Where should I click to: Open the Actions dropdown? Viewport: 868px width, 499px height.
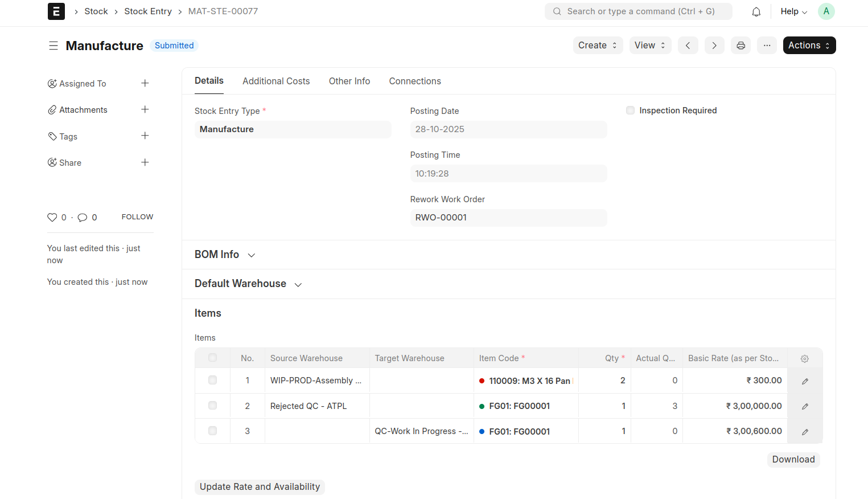point(809,46)
